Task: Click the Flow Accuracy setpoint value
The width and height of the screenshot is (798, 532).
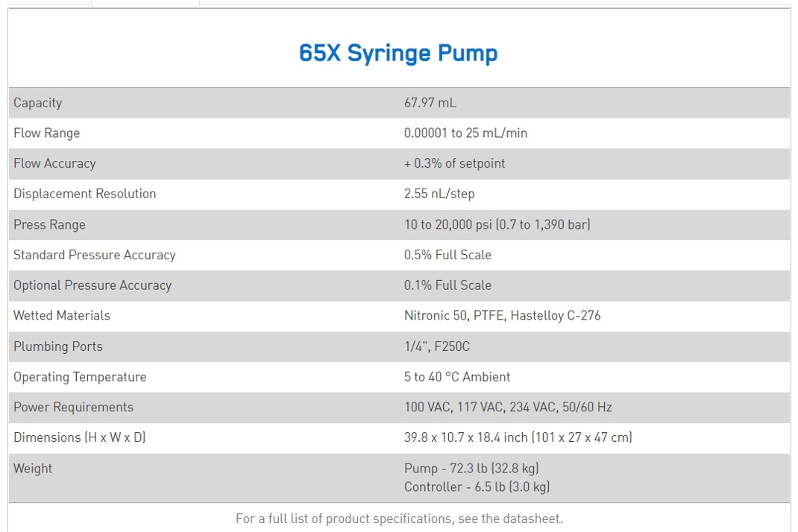Action: point(454,163)
